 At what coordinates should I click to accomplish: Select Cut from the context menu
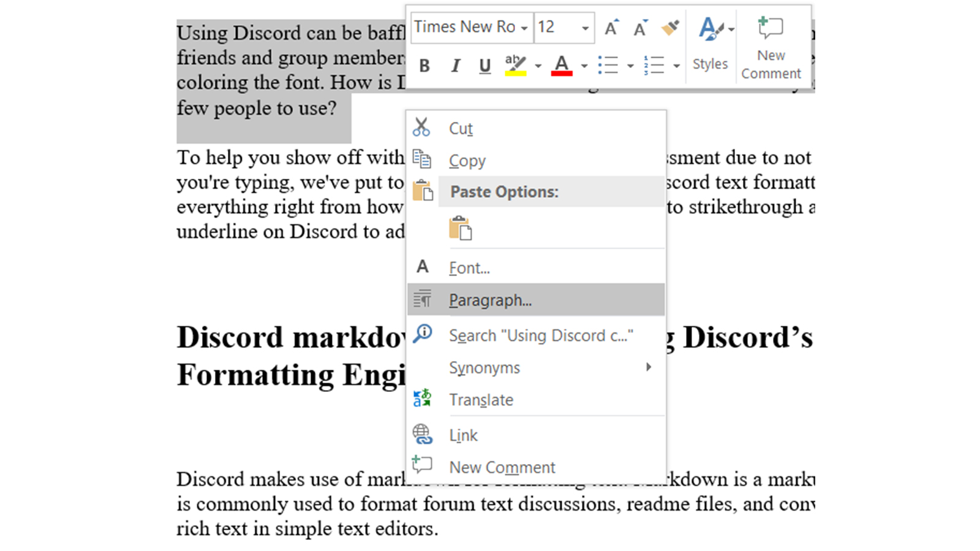click(x=461, y=128)
